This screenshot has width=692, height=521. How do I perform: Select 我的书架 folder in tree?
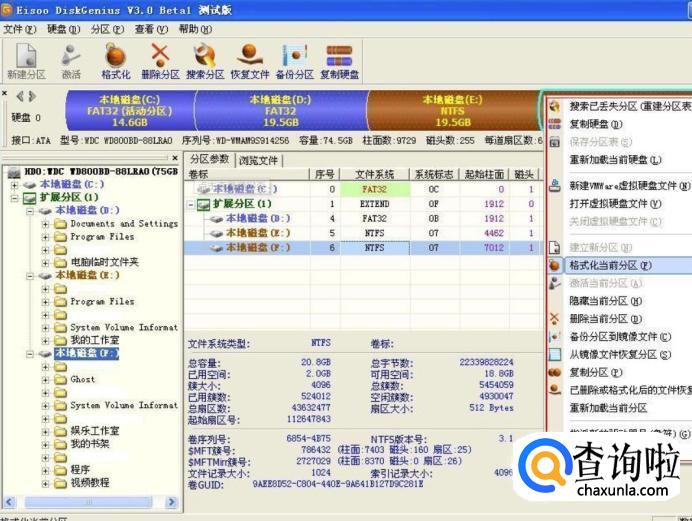[90, 444]
